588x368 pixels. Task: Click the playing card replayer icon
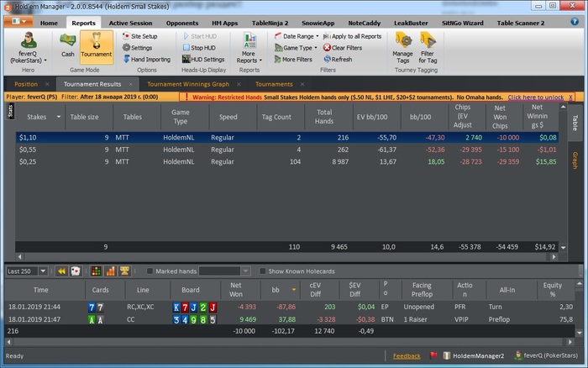pyautogui.click(x=76, y=271)
